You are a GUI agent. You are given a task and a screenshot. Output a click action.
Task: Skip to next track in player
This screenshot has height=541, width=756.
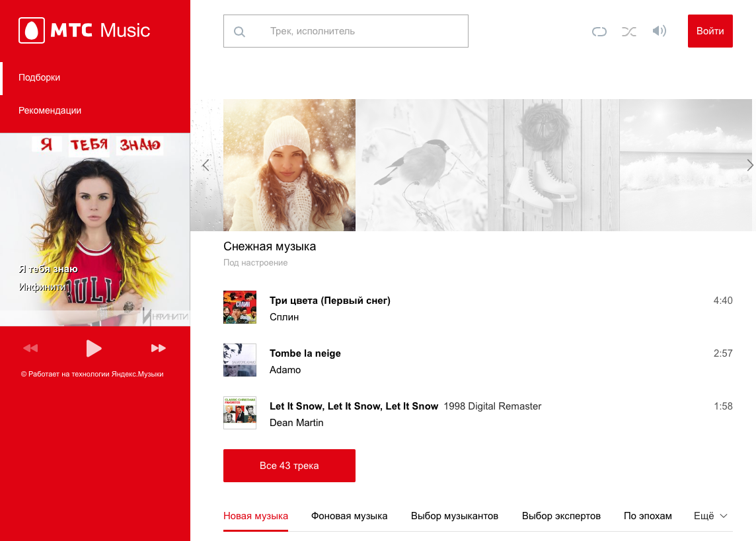(x=158, y=348)
